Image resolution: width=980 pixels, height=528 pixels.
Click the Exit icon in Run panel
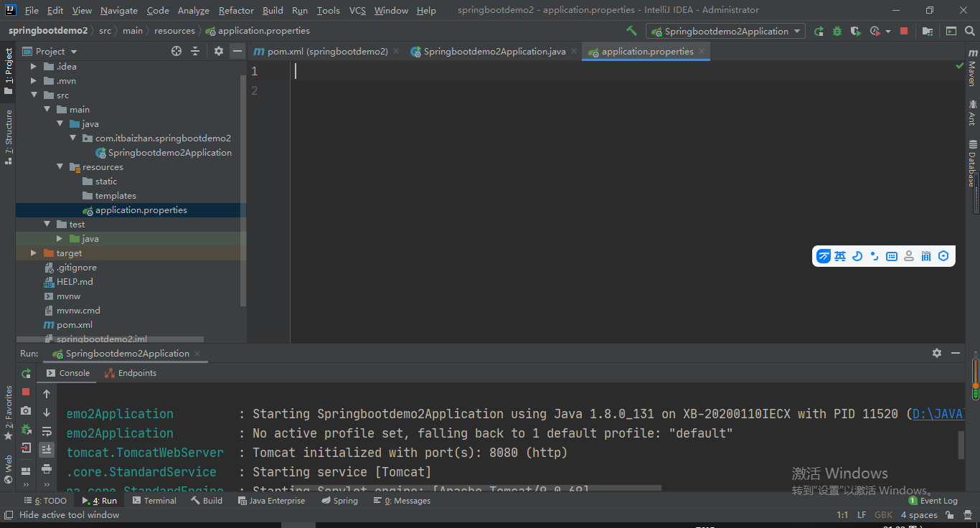pos(26,448)
